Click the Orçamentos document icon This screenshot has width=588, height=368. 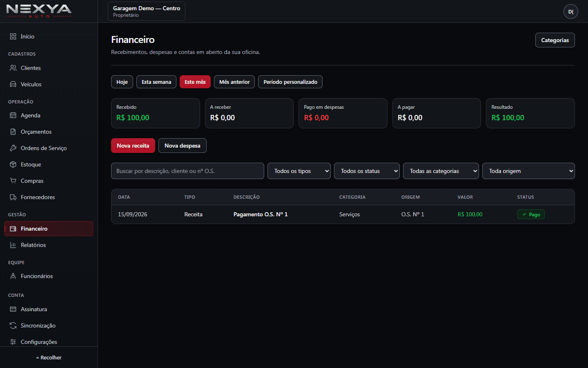point(13,132)
